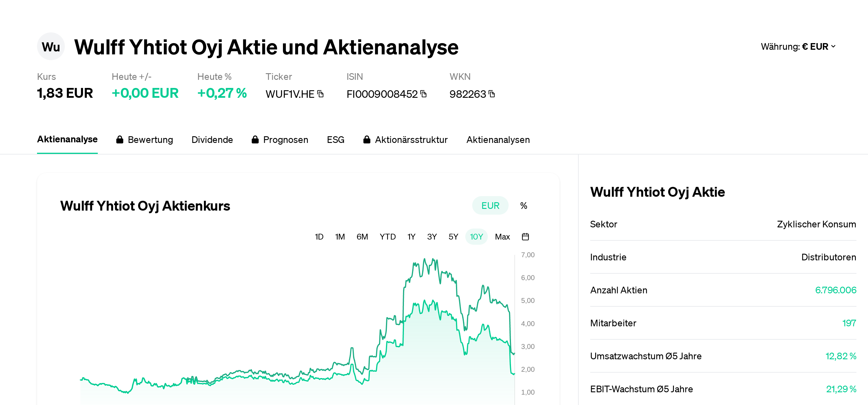Select the 6M chart range
The image size is (868, 405).
pos(362,237)
